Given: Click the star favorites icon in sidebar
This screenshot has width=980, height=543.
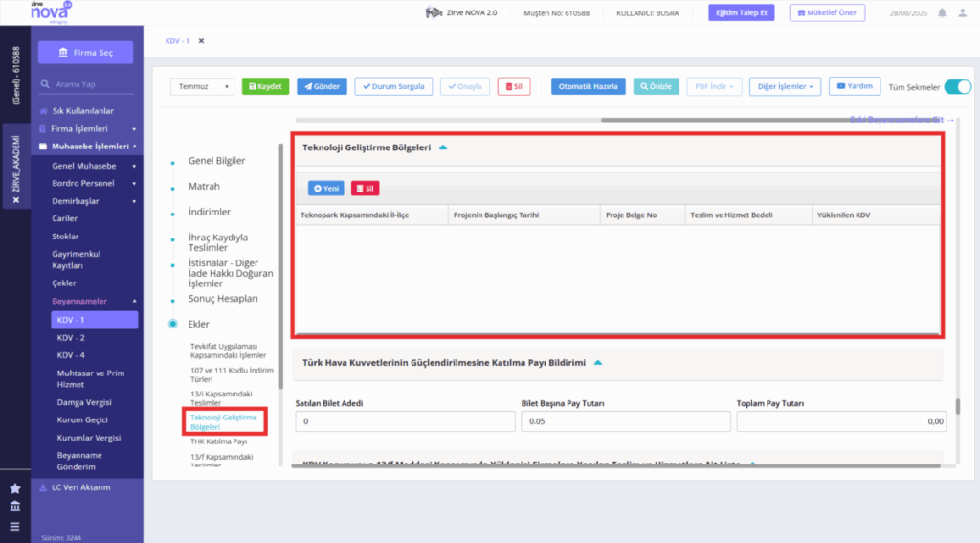Looking at the screenshot, I should click(15, 488).
